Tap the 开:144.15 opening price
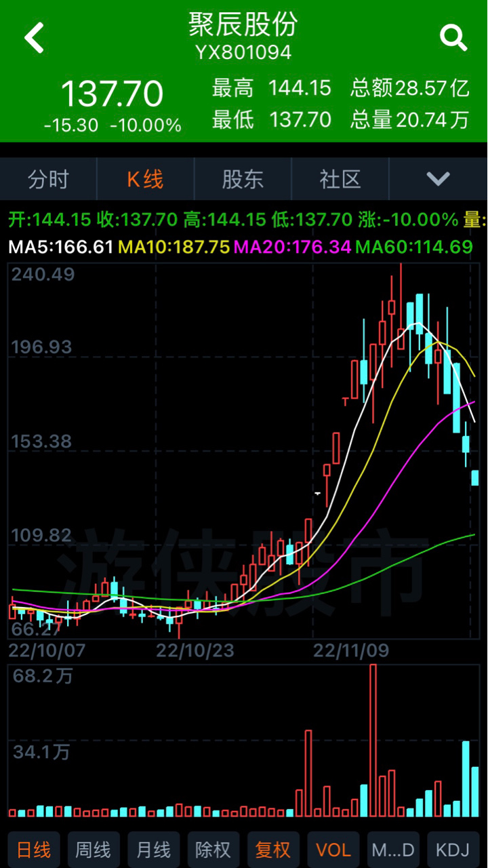The width and height of the screenshot is (488, 868). pos(49,220)
